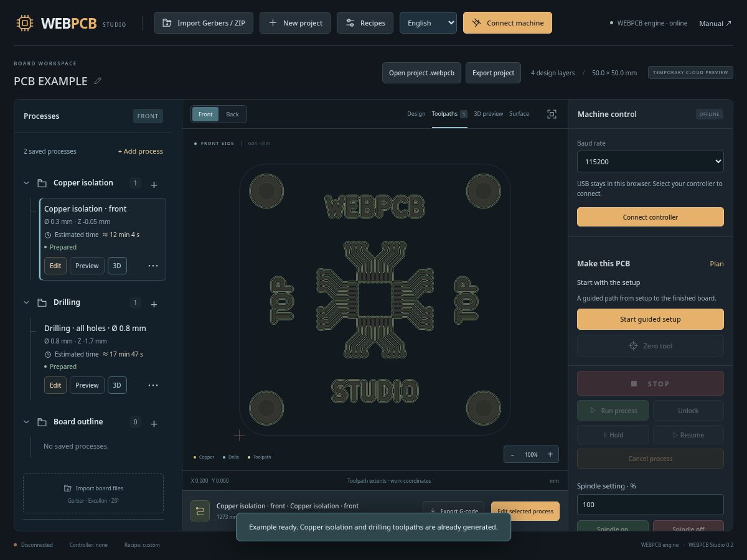Click the fit-to-view icon in the canvas toolbar
This screenshot has width=747, height=560.
(x=552, y=114)
